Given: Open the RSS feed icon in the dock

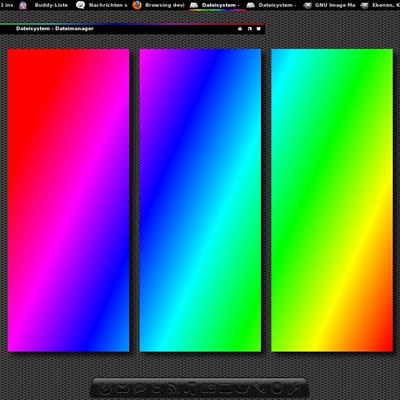Looking at the screenshot, I should 173,389.
